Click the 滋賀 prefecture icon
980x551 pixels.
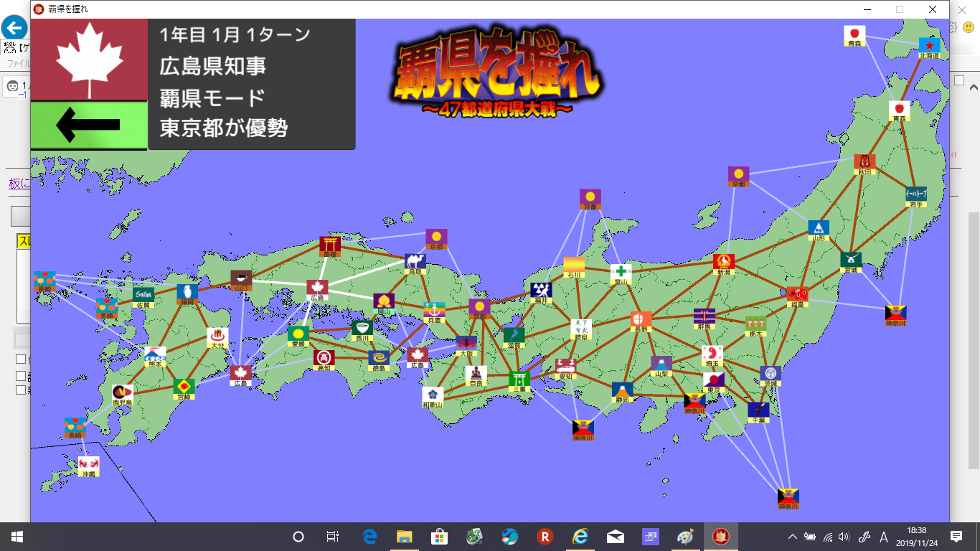point(514,339)
